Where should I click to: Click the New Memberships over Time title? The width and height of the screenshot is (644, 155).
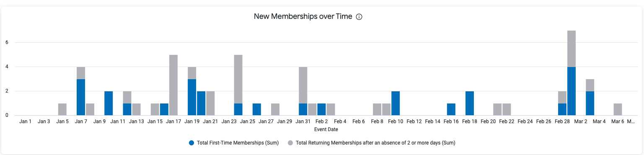tap(303, 17)
